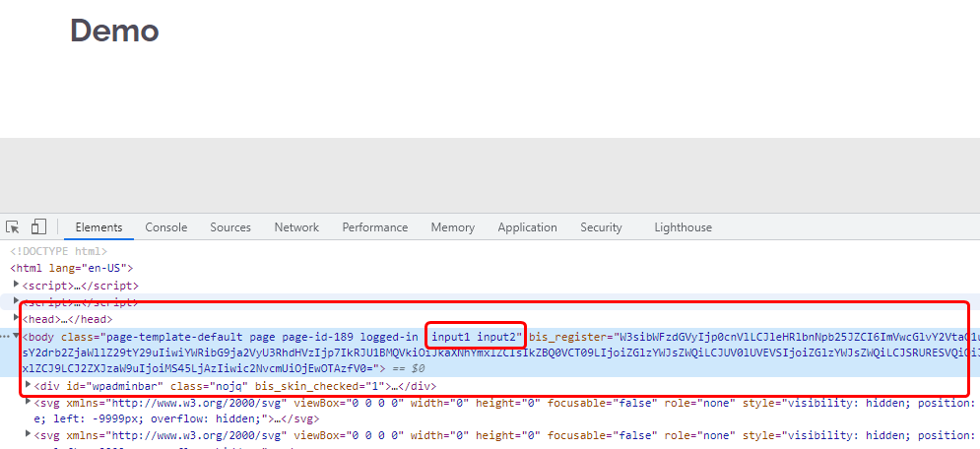The height and width of the screenshot is (449, 980).
Task: Open the Lighthouse tab
Action: (x=684, y=227)
